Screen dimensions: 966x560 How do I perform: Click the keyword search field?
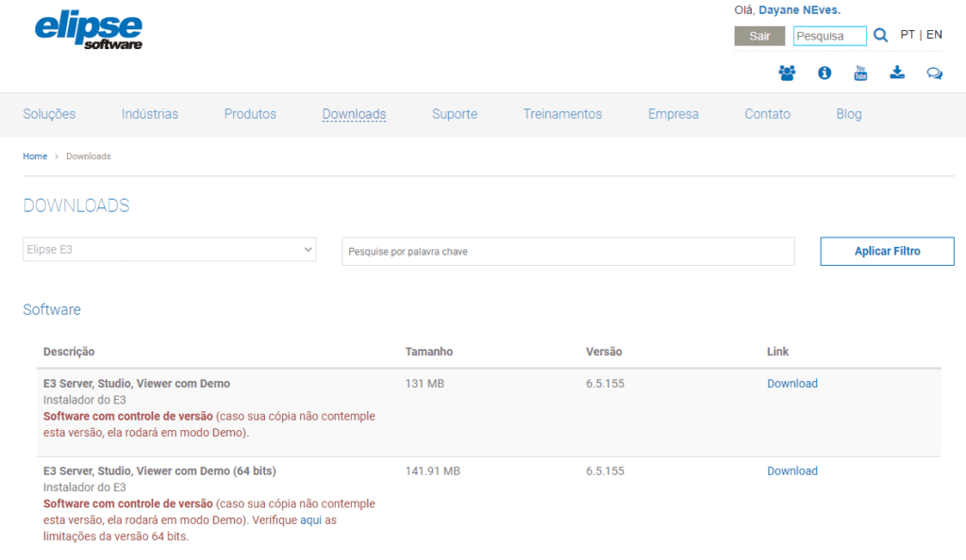[568, 251]
